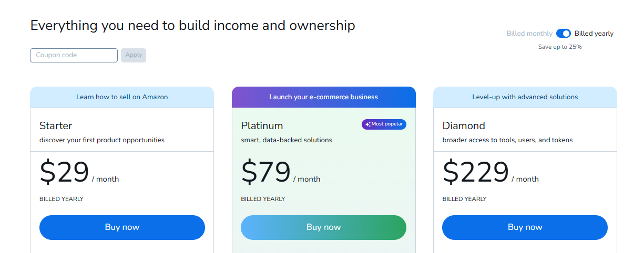Image resolution: width=644 pixels, height=253 pixels.
Task: Buy the Platinum plan now
Action: (323, 227)
